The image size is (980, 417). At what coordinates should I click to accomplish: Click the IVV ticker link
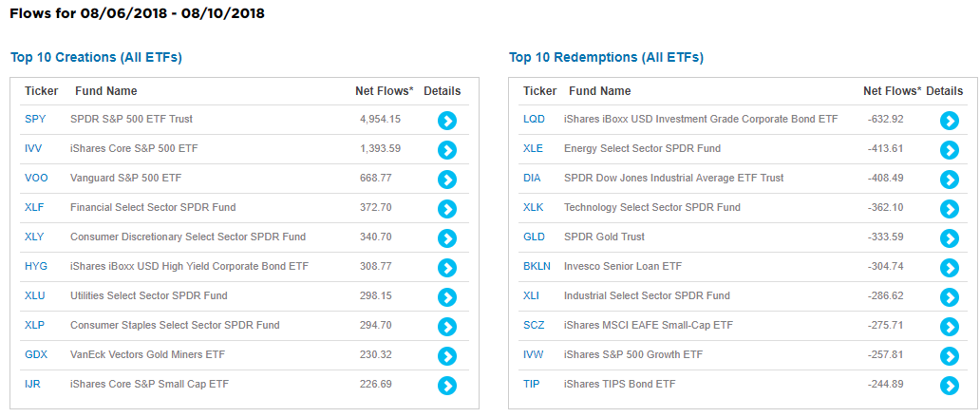pyautogui.click(x=33, y=148)
